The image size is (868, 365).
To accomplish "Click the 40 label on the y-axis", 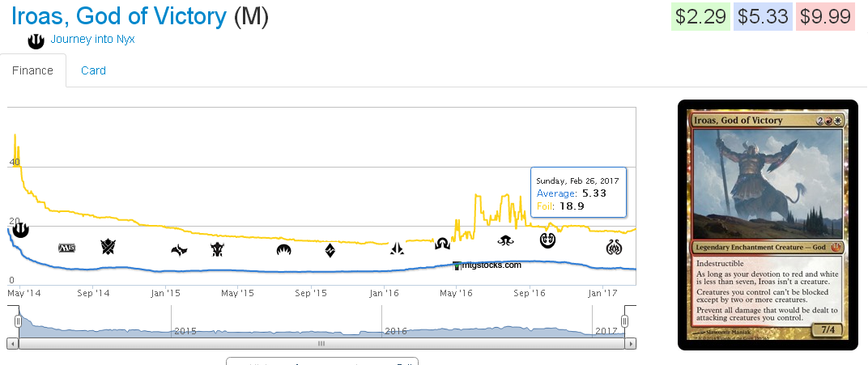I will point(15,162).
